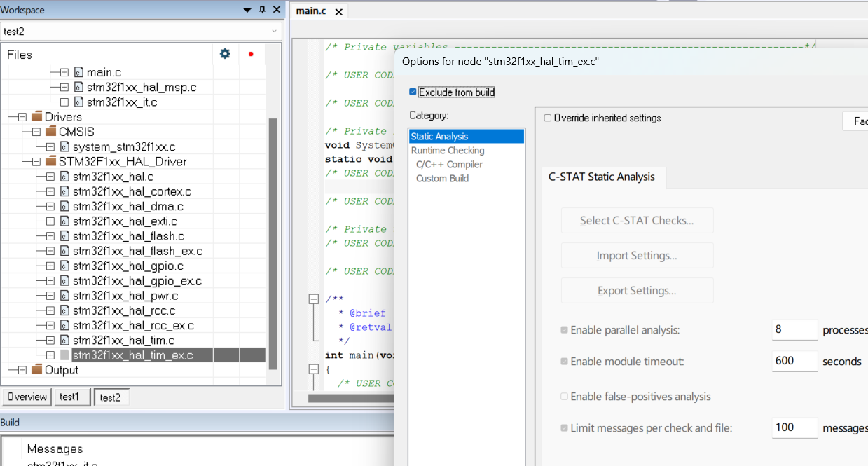Click Import Settings button
868x466 pixels.
[637, 256]
